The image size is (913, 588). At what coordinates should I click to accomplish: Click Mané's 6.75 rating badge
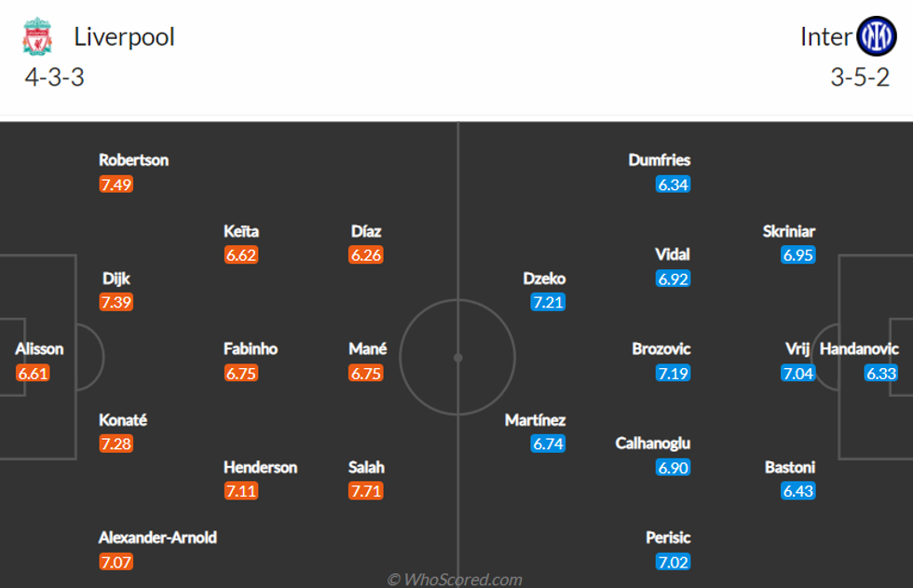[366, 373]
